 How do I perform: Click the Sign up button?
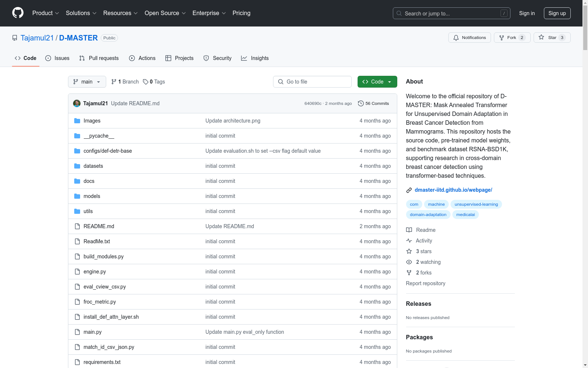(557, 13)
